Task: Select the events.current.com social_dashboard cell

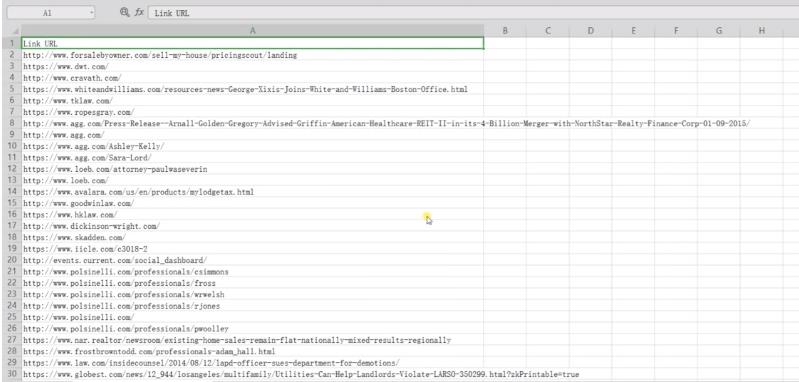Action: (x=252, y=260)
